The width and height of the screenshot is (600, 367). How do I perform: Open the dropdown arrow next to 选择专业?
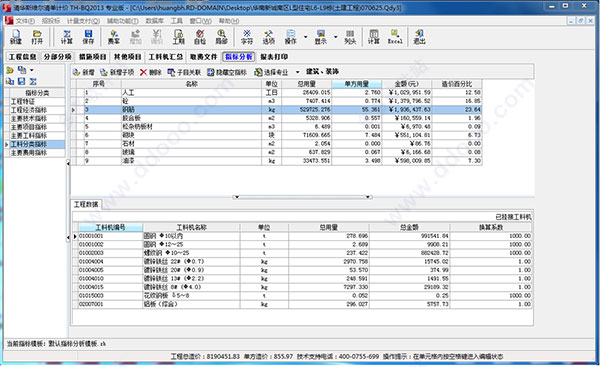click(x=297, y=72)
